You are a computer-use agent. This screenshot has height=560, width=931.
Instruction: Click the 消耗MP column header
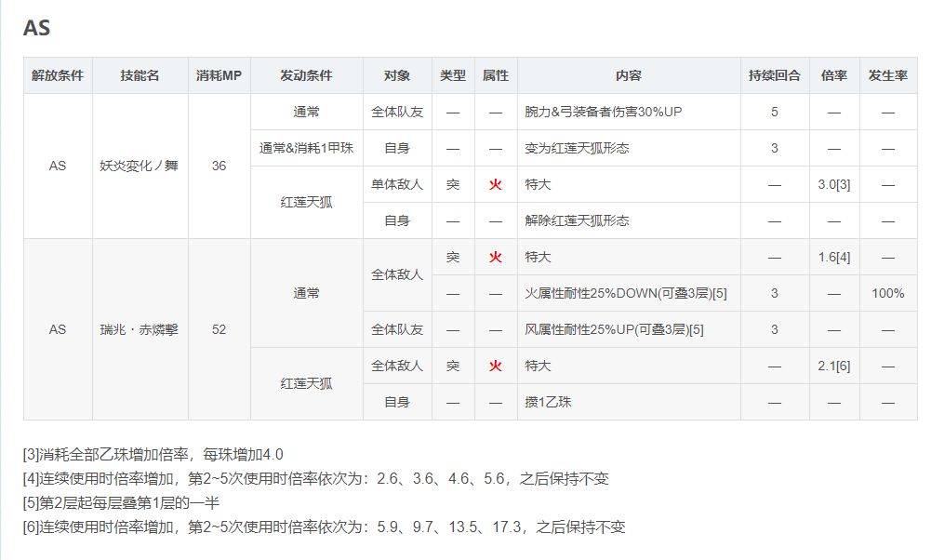(x=219, y=75)
